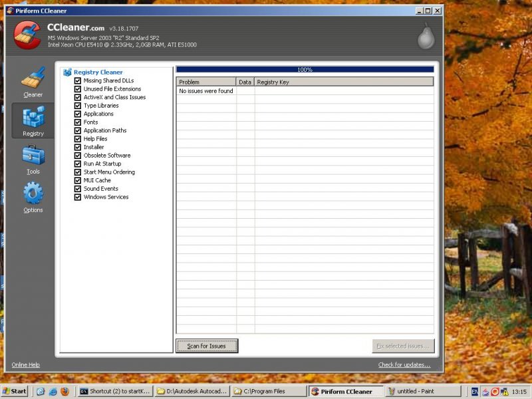The height and width of the screenshot is (399, 532).
Task: Click the Piriform CCleaner taskbar button
Action: click(346, 392)
